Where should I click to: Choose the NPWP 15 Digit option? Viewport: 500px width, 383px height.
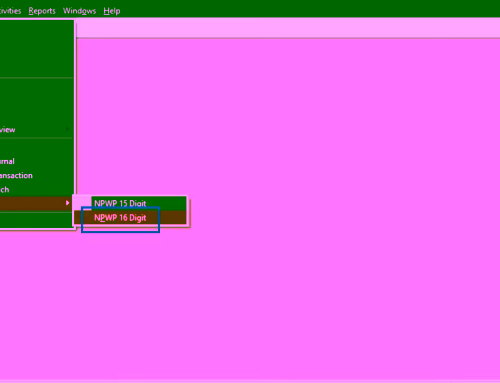click(x=120, y=203)
